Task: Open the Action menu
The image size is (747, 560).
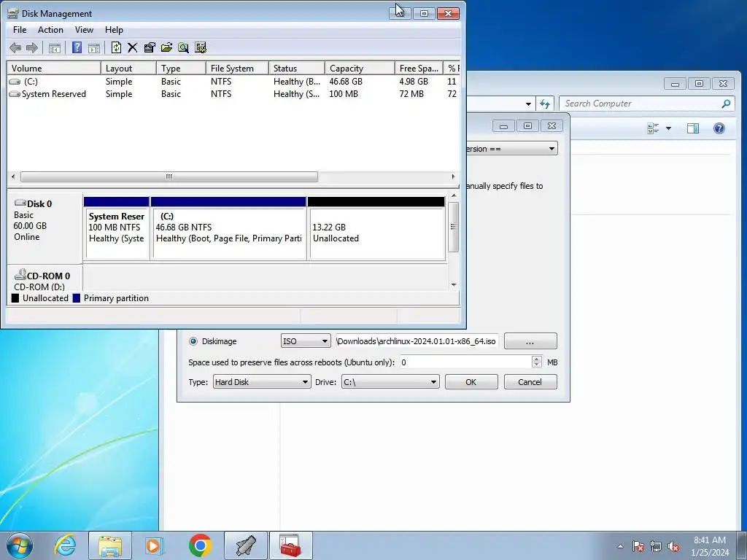Action: pos(50,29)
